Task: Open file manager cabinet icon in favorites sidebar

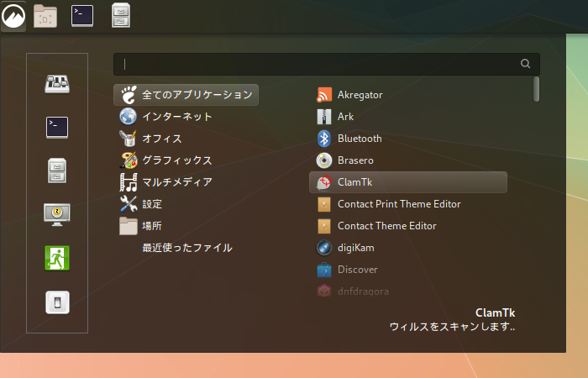Action: point(57,171)
